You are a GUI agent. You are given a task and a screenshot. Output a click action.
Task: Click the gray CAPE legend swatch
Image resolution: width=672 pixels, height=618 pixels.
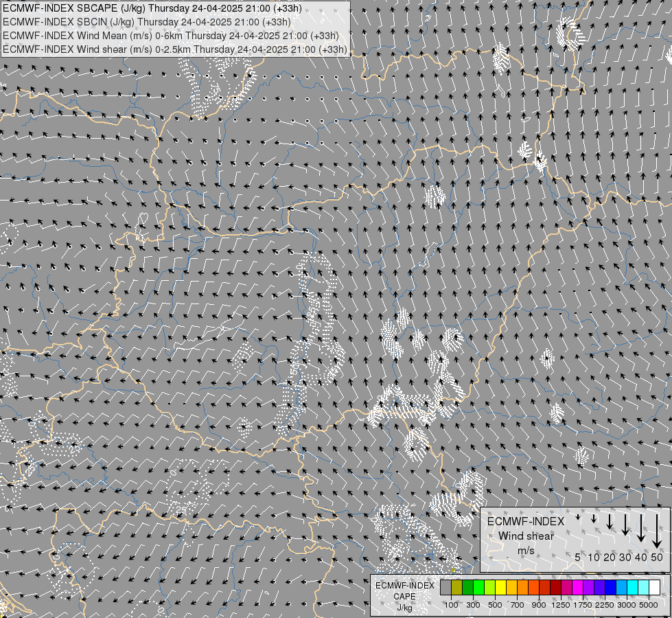tap(445, 588)
